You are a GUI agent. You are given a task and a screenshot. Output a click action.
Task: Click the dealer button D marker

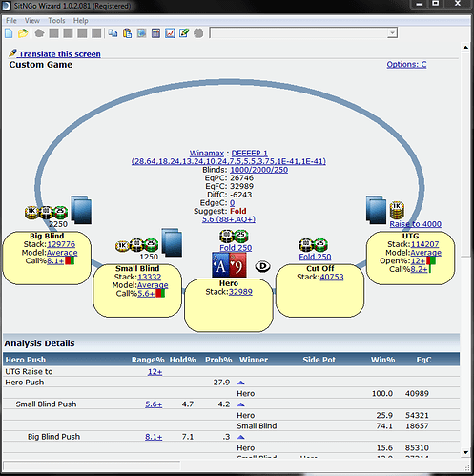click(263, 266)
